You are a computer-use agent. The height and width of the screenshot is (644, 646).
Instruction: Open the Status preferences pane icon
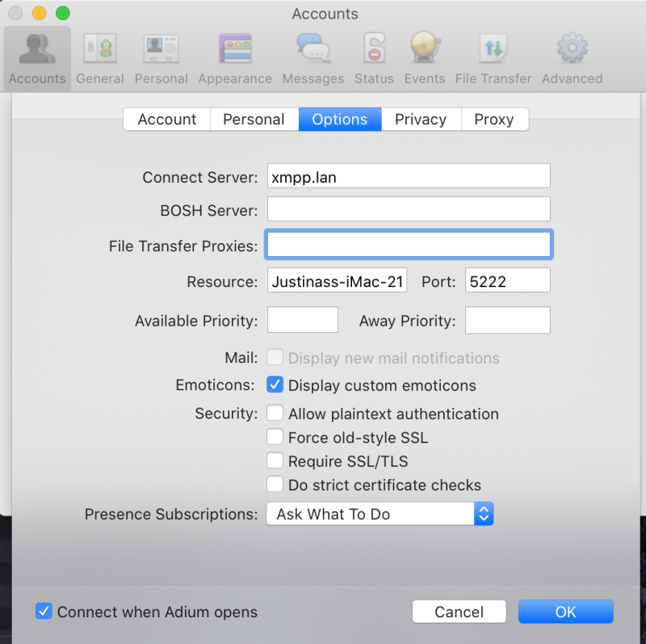click(374, 58)
